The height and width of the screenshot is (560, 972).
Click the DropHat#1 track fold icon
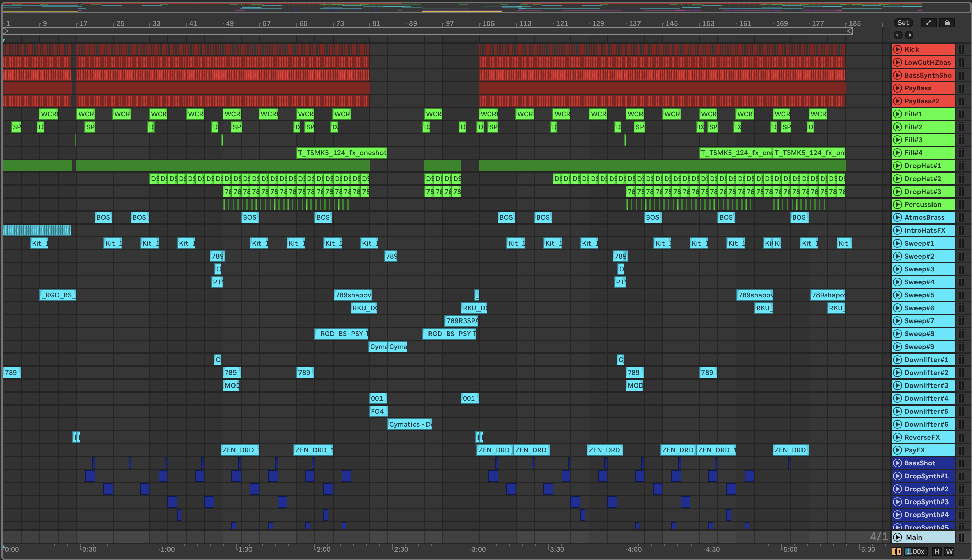pos(897,166)
